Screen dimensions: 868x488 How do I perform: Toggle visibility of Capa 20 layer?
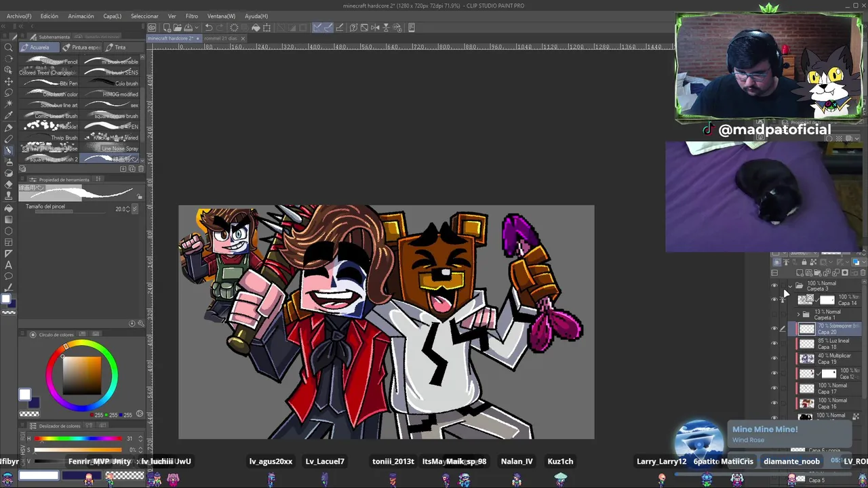point(774,329)
